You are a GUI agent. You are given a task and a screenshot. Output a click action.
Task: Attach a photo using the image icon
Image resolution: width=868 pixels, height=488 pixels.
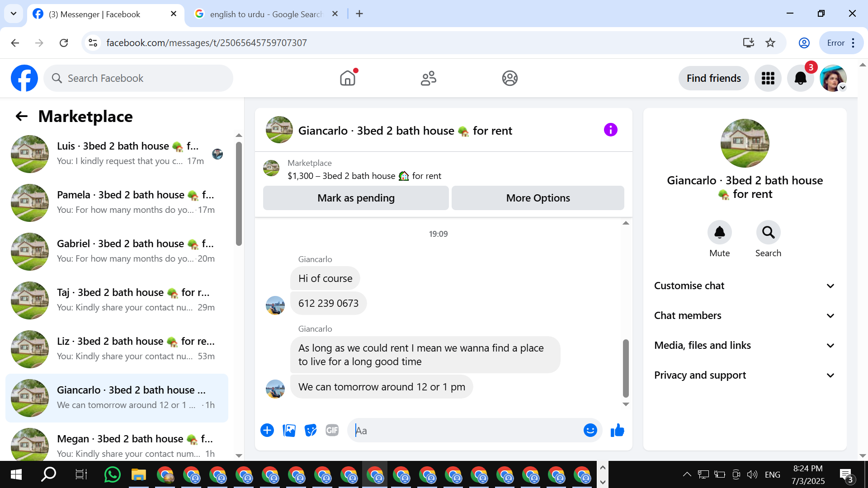tap(289, 431)
